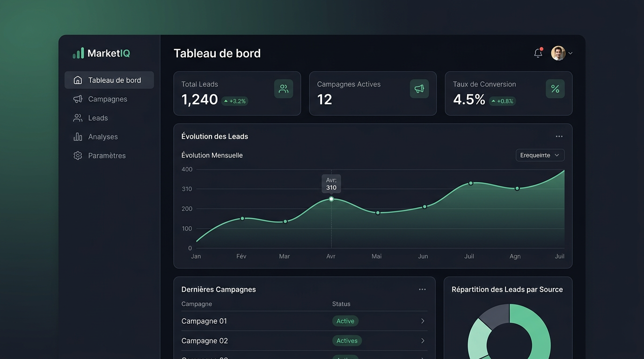Open the three-dot menu of Évolution des Leads
Image resolution: width=644 pixels, height=359 pixels.
click(559, 136)
